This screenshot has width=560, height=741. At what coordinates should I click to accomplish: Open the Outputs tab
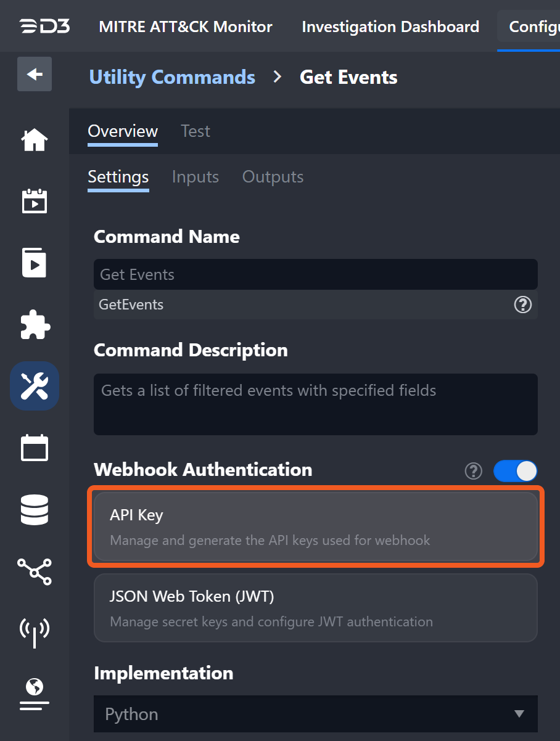(273, 177)
